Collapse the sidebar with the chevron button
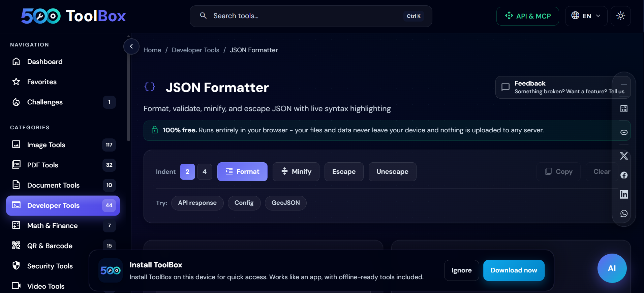Image resolution: width=644 pixels, height=293 pixels. 131,46
